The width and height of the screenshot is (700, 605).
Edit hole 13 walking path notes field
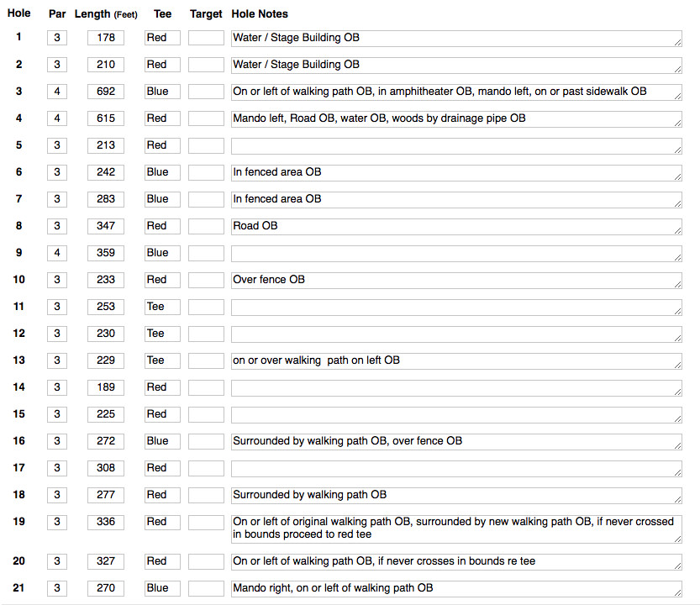pyautogui.click(x=456, y=361)
